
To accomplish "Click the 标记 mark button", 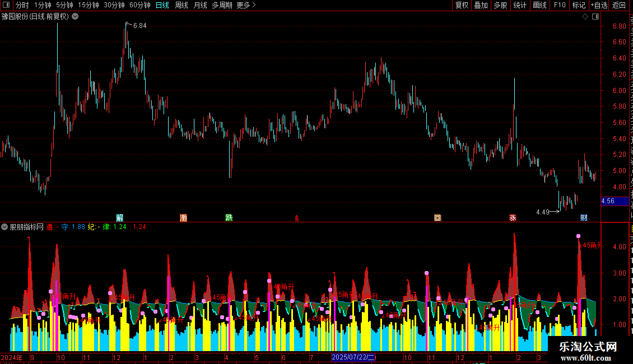I will click(579, 5).
